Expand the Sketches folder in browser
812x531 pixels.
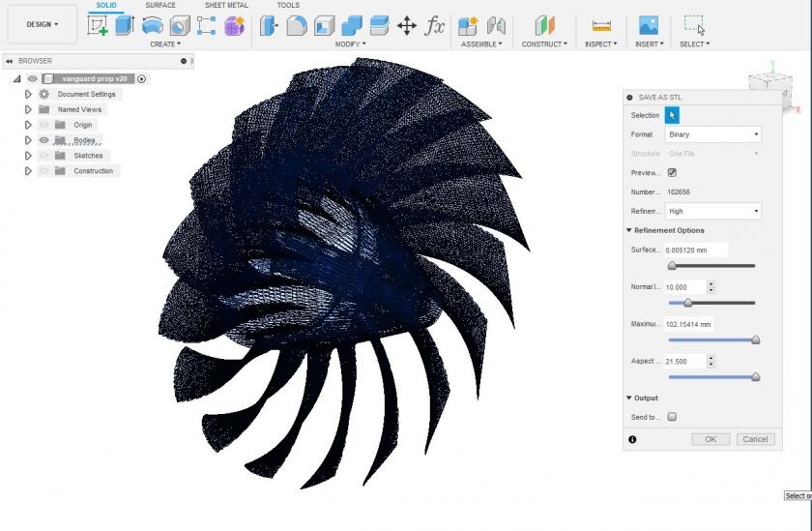[28, 156]
